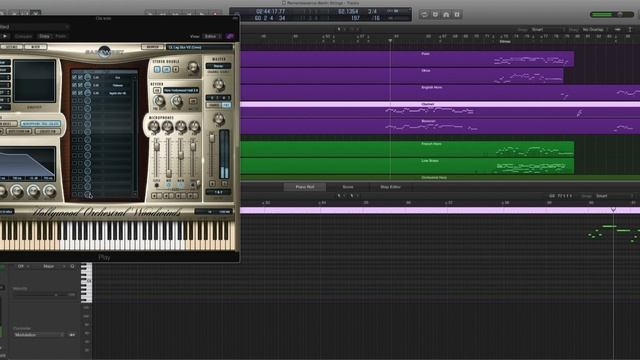Click the highlighted blue button above envelope
This screenshot has height=360, width=640.
(40, 123)
